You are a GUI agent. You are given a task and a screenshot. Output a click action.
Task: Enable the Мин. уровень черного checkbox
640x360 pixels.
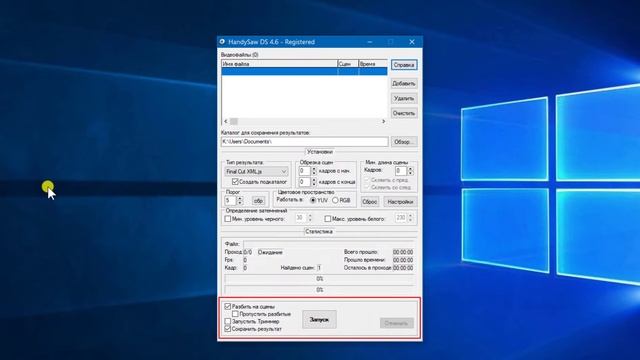[x=228, y=219]
